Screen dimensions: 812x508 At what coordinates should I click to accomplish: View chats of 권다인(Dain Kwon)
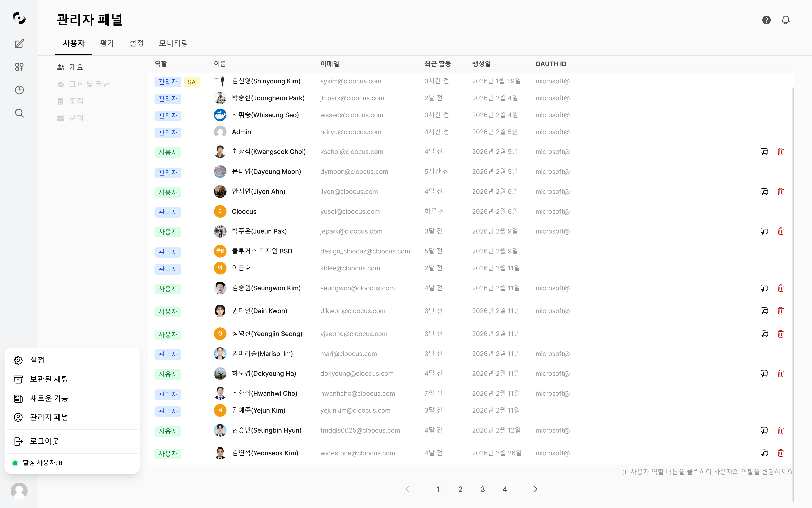pos(764,311)
